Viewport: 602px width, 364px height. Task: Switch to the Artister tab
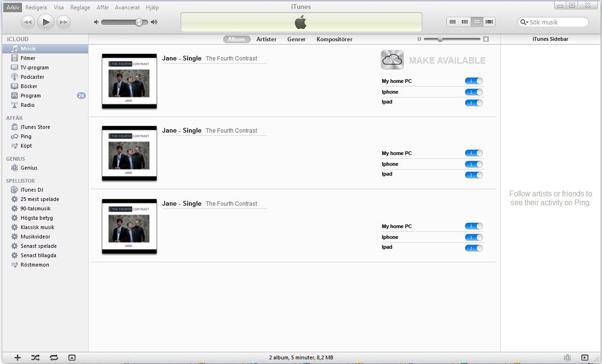(x=266, y=39)
